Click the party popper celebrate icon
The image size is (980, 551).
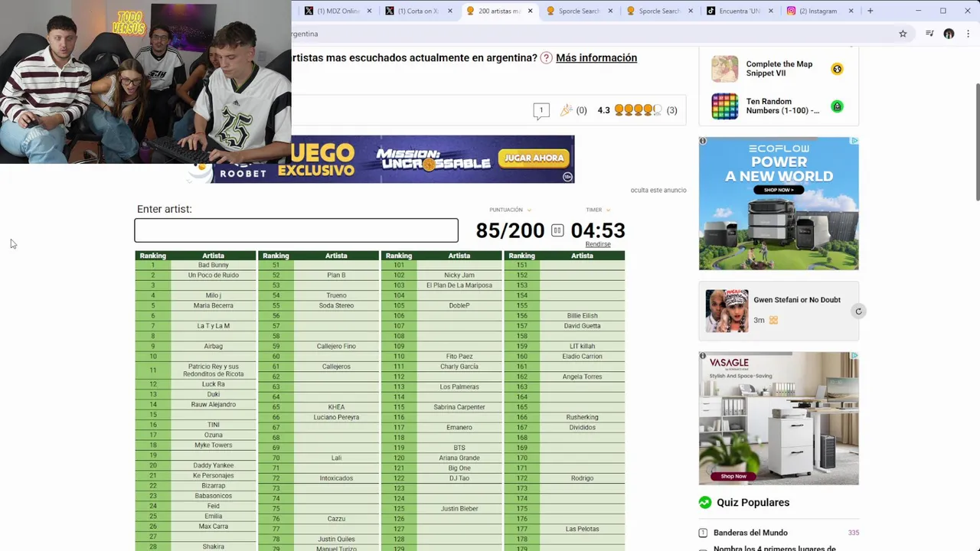tap(567, 110)
